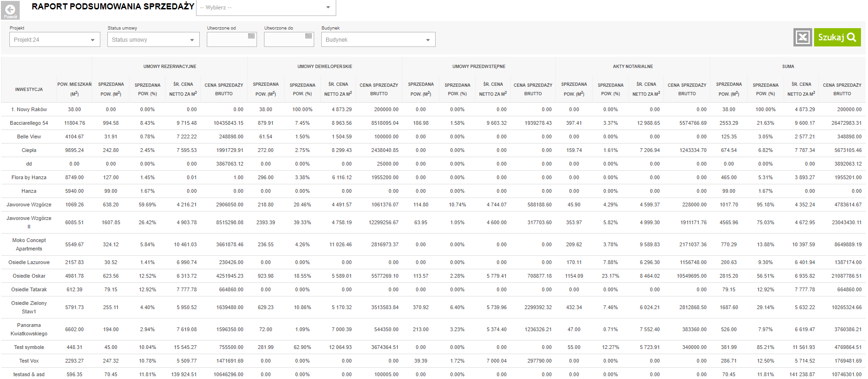The width and height of the screenshot is (868, 379).
Task: Select the Osiedle Zielony Staw1 row name
Action: tap(29, 307)
